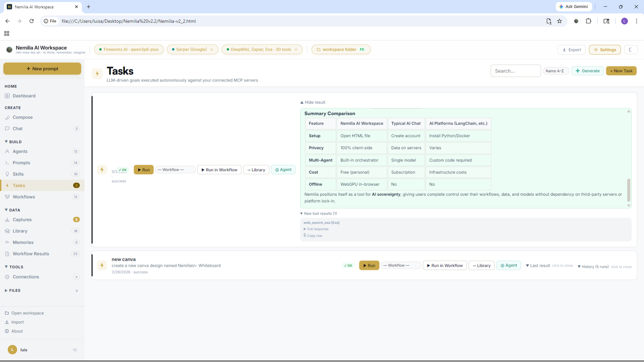This screenshot has height=362, width=644.
Task: Click the browser address bar URL
Action: tap(129, 21)
